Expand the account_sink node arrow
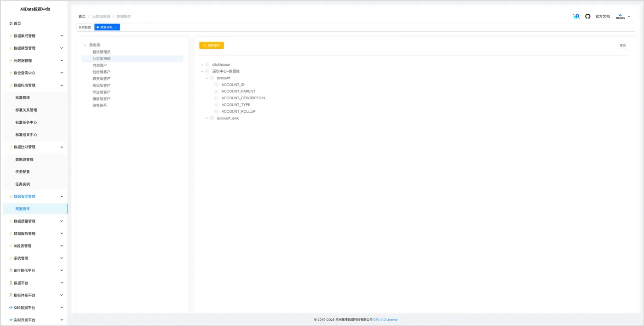Screen dimensions: 644x326 pos(207,118)
